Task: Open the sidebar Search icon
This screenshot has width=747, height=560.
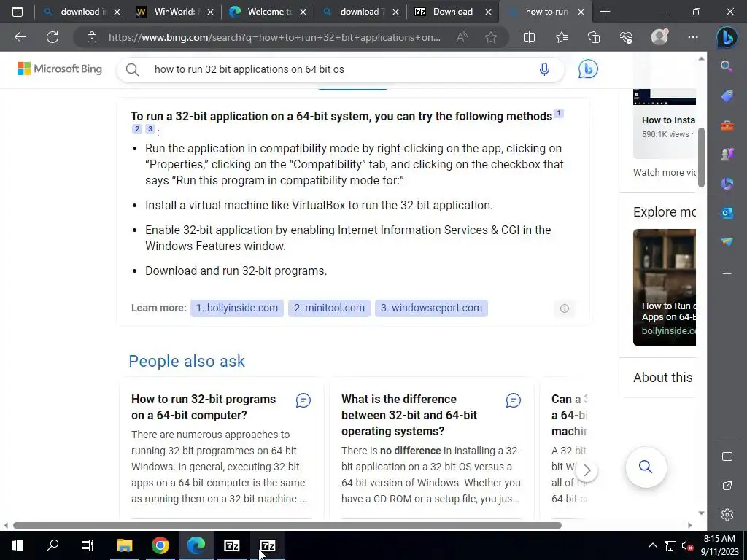Action: coord(727,66)
